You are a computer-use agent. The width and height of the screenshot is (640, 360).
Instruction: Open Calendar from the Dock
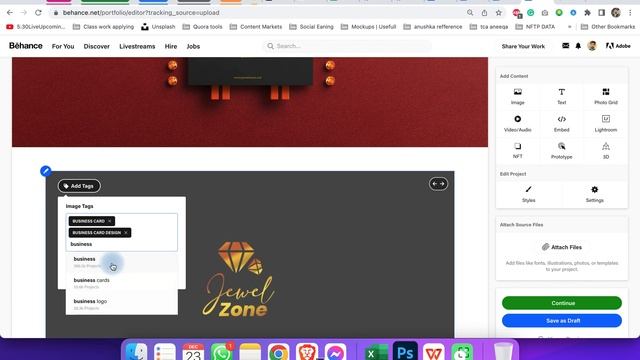pos(193,352)
